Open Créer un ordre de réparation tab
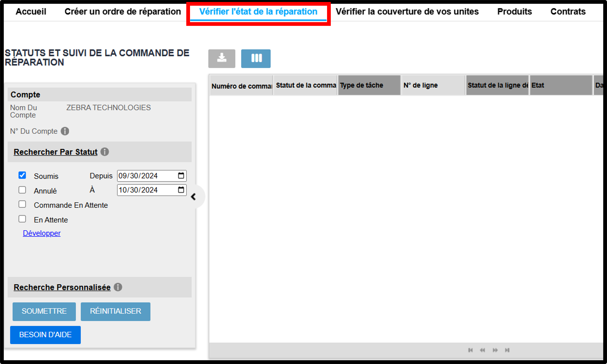The image size is (607, 364). point(123,12)
